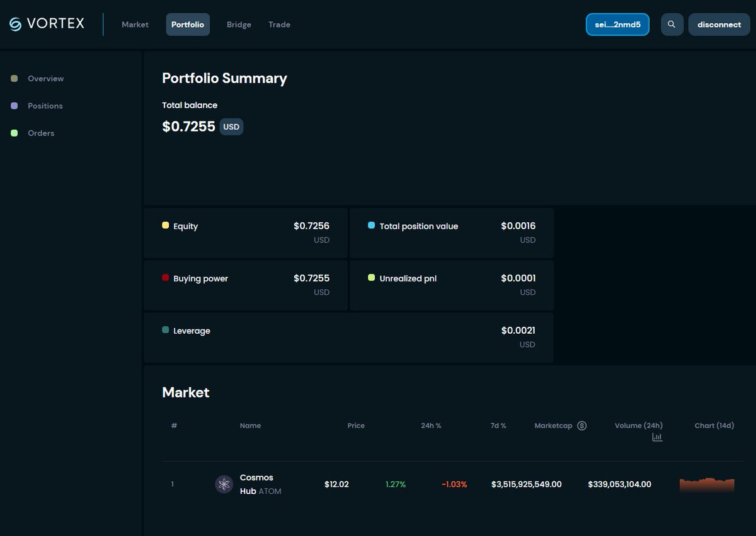This screenshot has width=756, height=536.
Task: Click the Buying power label
Action: [201, 278]
